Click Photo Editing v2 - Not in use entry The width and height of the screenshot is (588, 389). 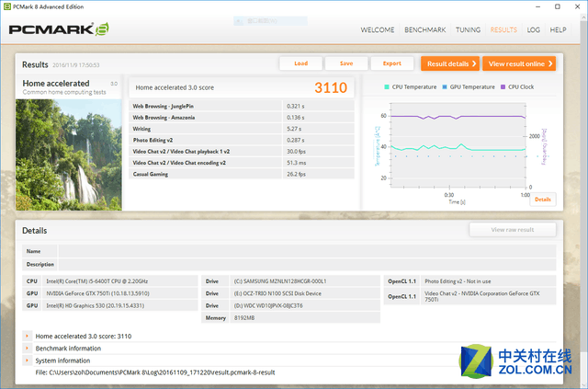pyautogui.click(x=488, y=281)
